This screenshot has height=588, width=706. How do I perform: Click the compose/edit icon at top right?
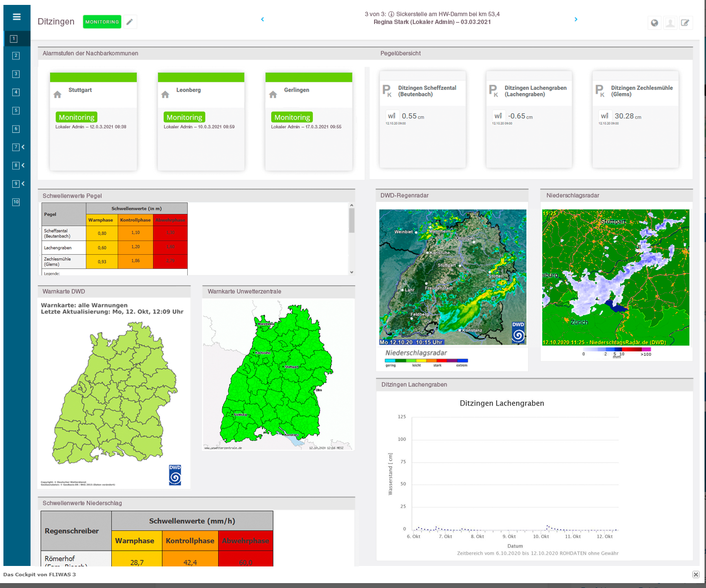click(686, 23)
